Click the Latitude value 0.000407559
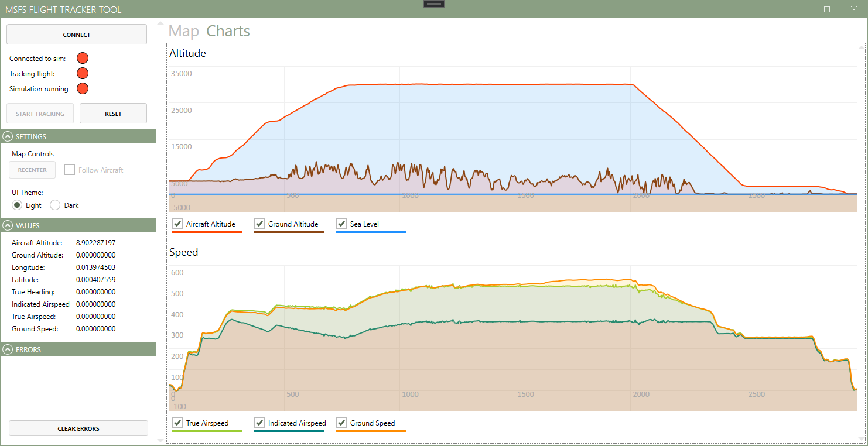The image size is (868, 446). click(95, 279)
